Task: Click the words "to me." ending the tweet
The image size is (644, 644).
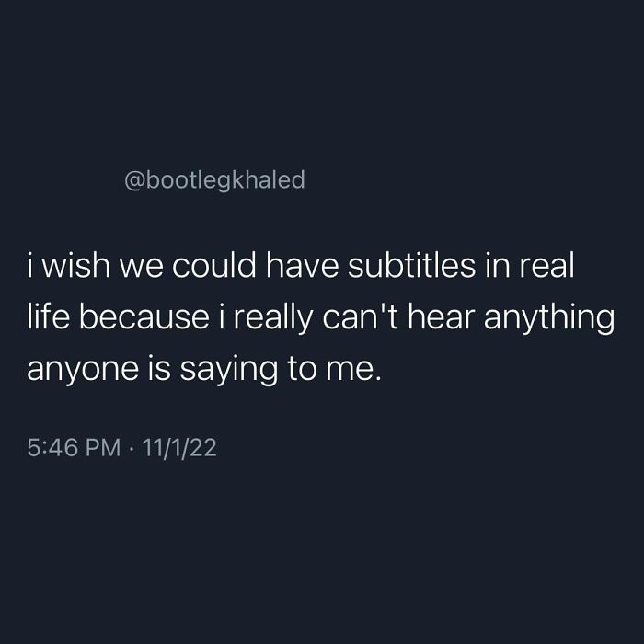Action: pos(334,368)
